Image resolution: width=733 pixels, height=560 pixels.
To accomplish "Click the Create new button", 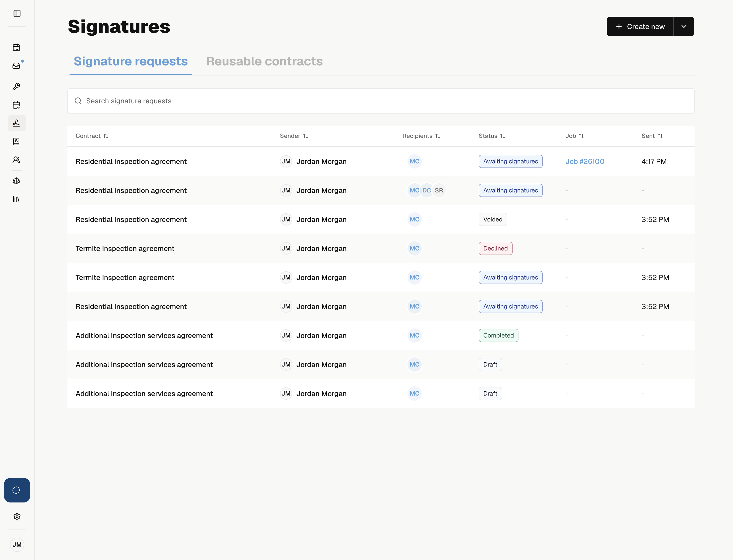I will pos(640,26).
